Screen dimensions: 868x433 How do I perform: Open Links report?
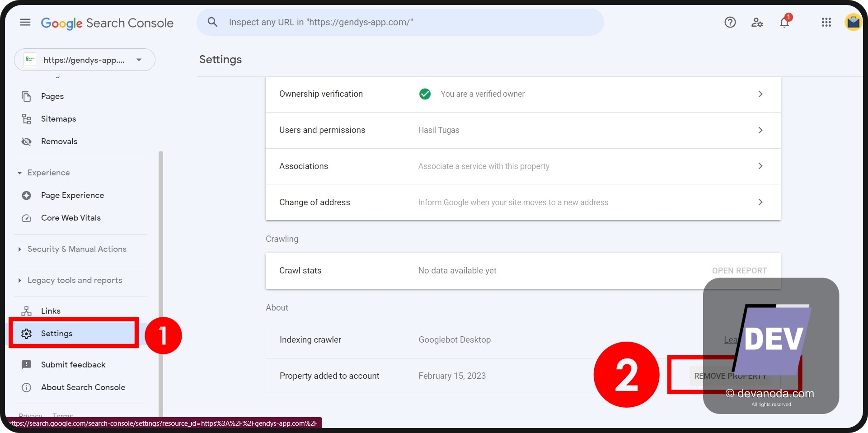point(51,311)
